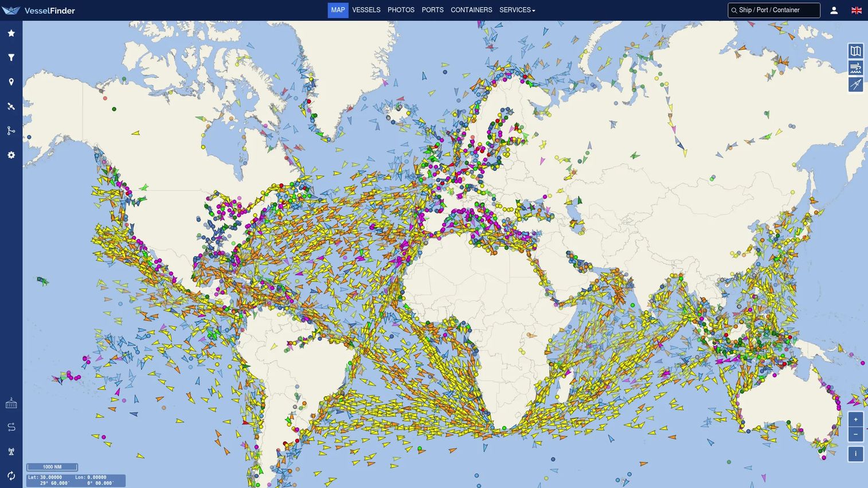Select the MAP tab
The height and width of the screenshot is (488, 868).
[x=338, y=10]
